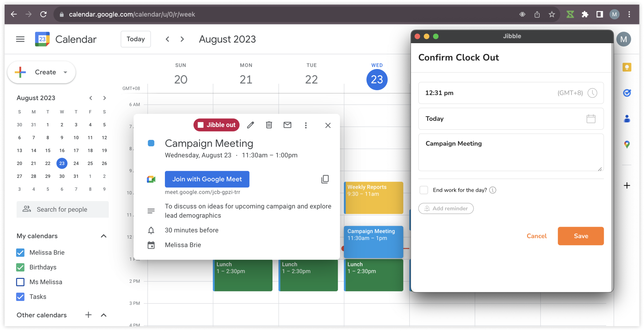The width and height of the screenshot is (644, 331).
Task: Select August 25 in mini calendar
Action: click(x=90, y=163)
